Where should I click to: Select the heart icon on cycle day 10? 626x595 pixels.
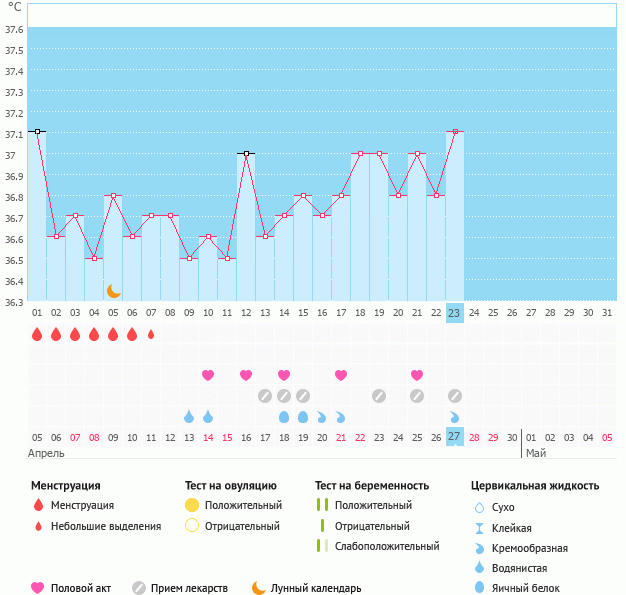(208, 375)
